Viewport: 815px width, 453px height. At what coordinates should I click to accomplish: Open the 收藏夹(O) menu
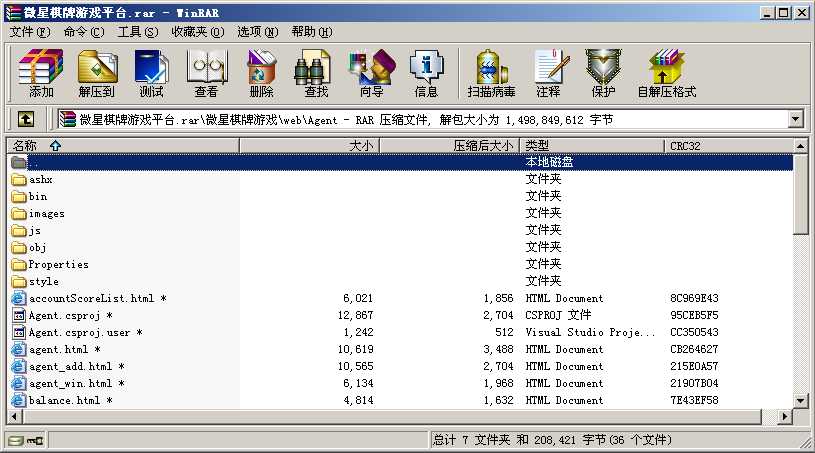point(198,32)
